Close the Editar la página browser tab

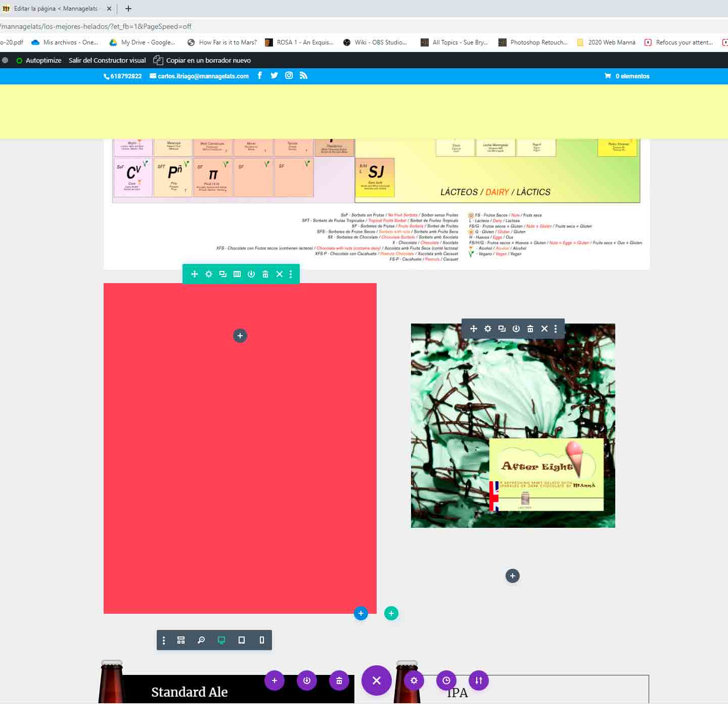tap(109, 9)
